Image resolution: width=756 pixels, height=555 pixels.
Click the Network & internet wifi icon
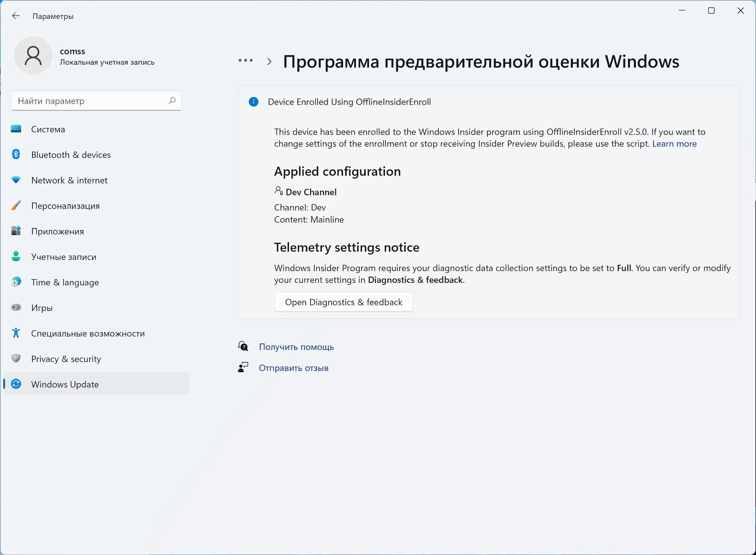point(16,180)
